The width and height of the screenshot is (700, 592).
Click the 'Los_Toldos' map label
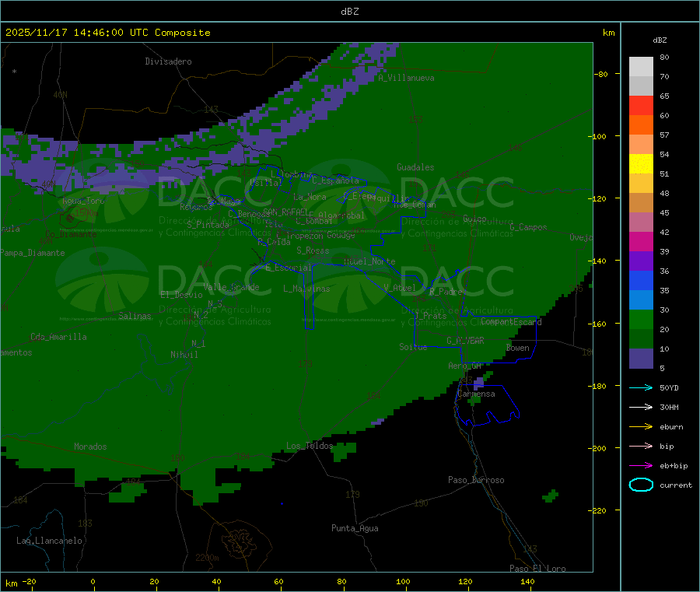pyautogui.click(x=310, y=446)
